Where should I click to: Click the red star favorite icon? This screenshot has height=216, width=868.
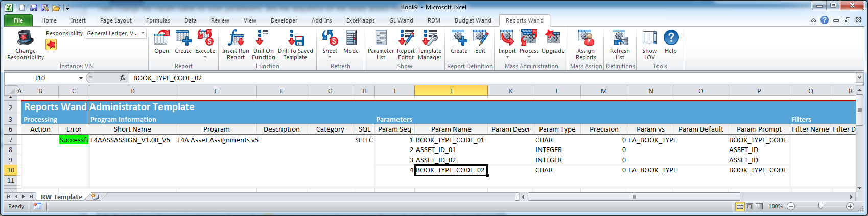click(51, 45)
